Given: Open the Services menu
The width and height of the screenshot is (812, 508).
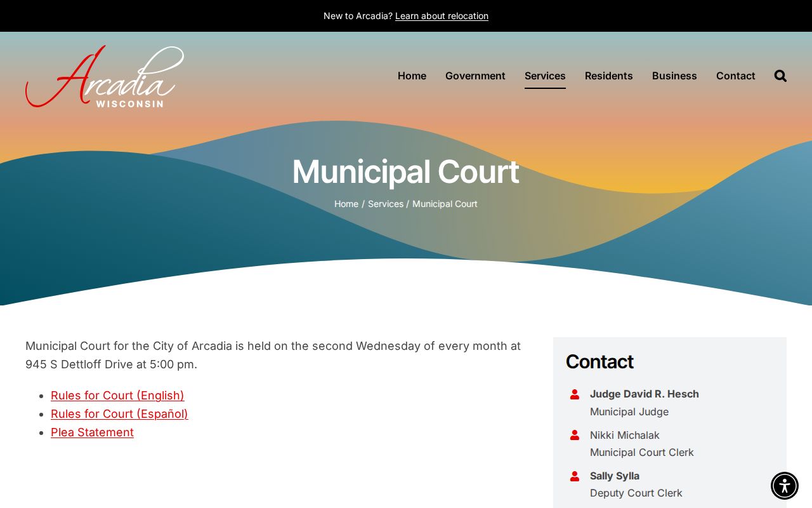Looking at the screenshot, I should [545, 76].
